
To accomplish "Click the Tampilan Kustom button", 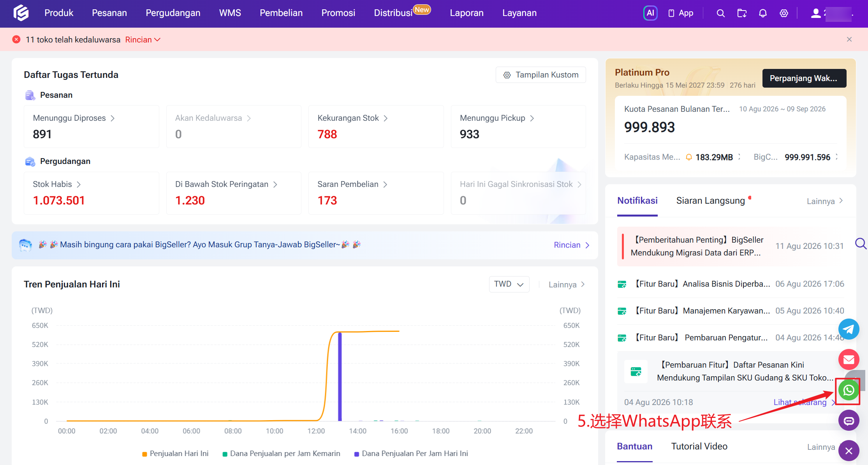I will pyautogui.click(x=541, y=75).
